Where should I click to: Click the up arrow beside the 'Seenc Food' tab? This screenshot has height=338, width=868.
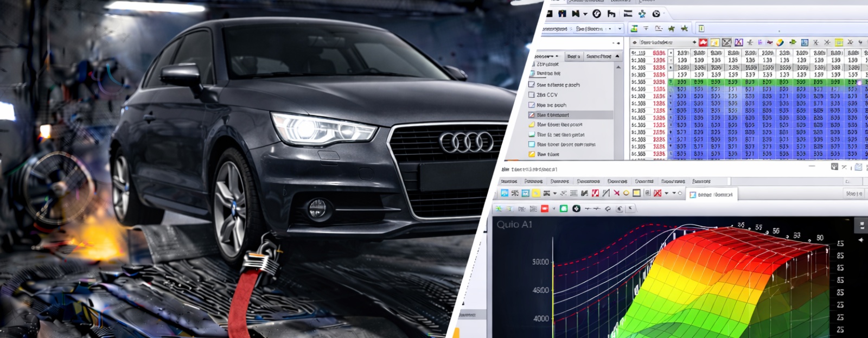tap(617, 56)
